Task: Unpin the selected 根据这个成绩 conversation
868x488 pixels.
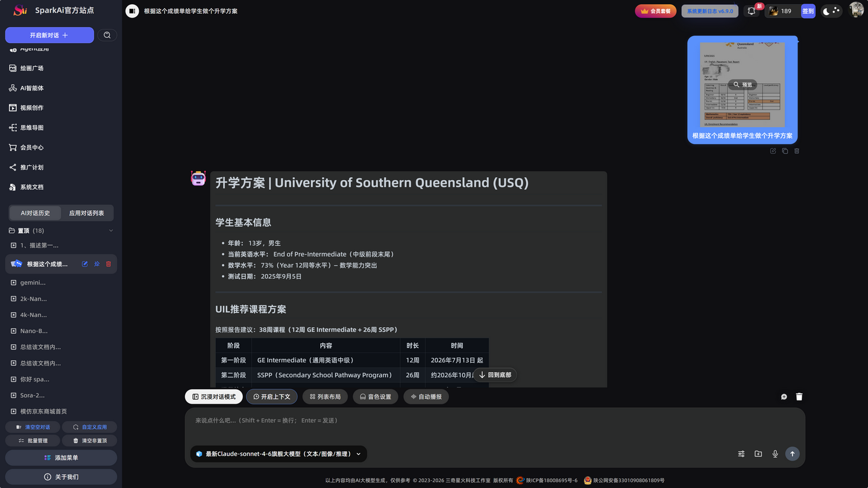Action: click(x=96, y=264)
